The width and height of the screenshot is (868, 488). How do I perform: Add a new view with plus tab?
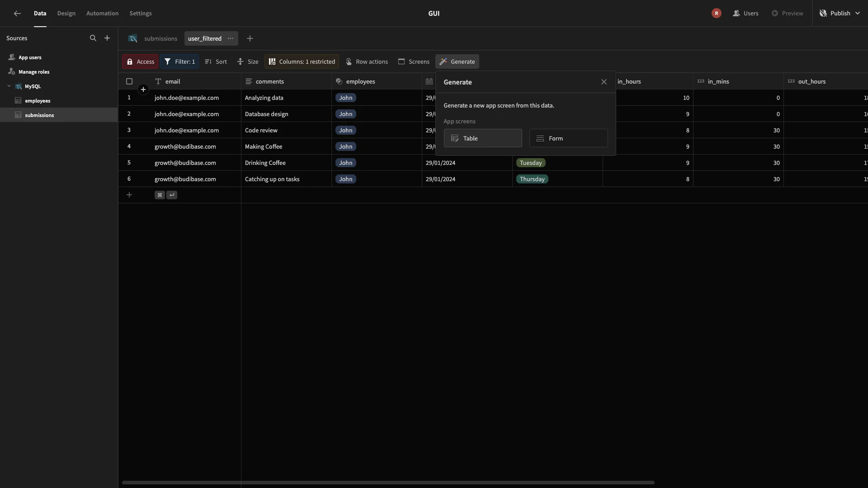[x=250, y=39]
